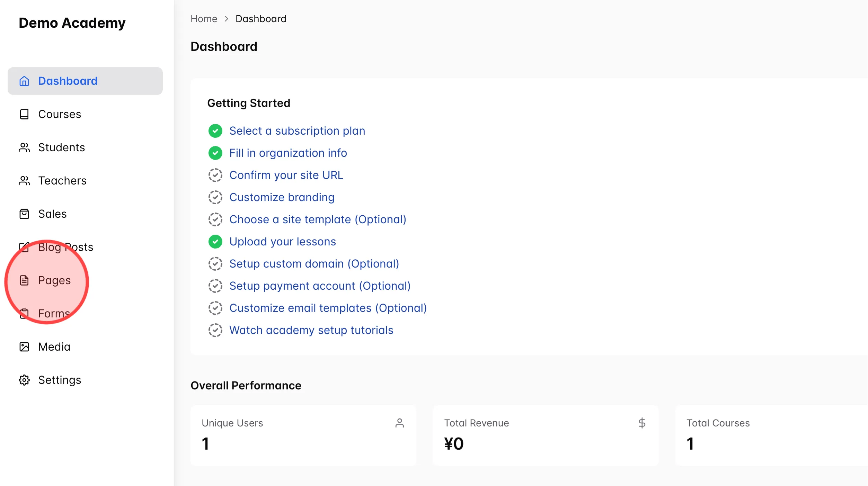Image resolution: width=868 pixels, height=486 pixels.
Task: Open Setup payment account (Optional) link
Action: 320,286
